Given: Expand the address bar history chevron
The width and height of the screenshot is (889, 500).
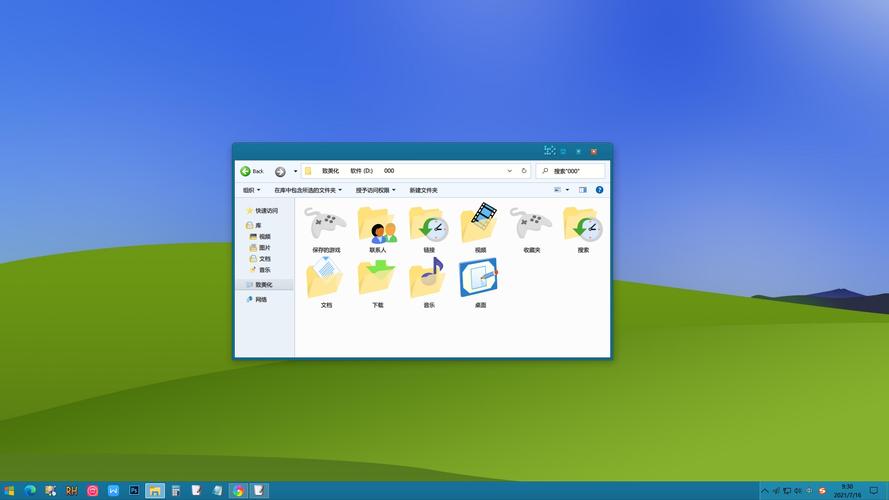Looking at the screenshot, I should (509, 171).
